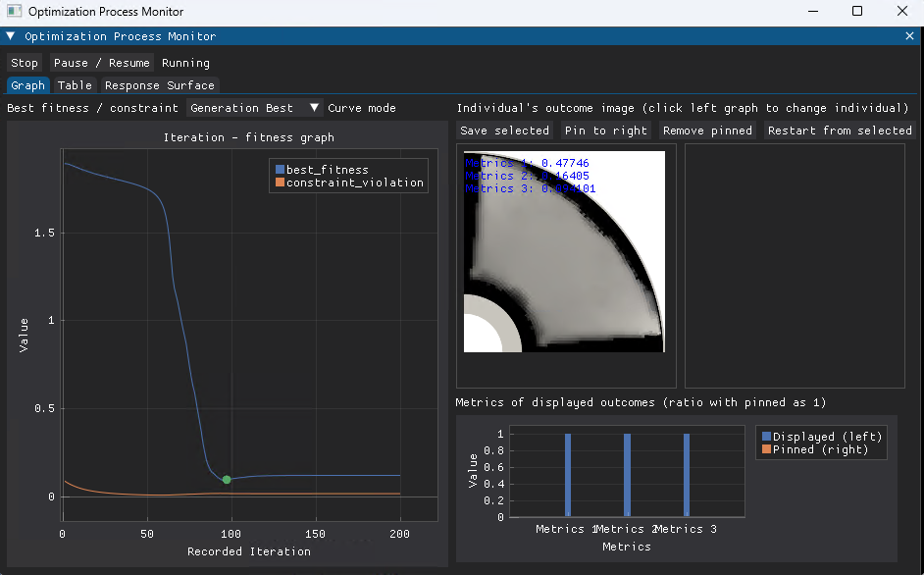Open the Generation Best dropdown
Screen dimensions: 924x575
(x=255, y=107)
